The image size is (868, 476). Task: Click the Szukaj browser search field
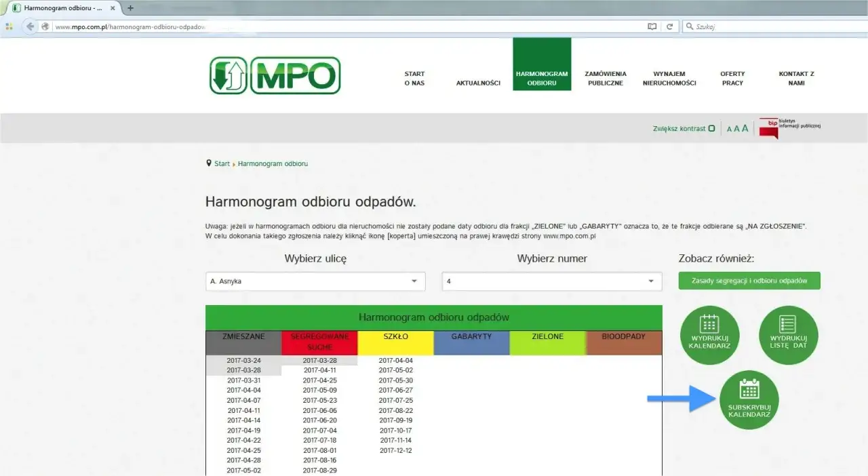773,26
